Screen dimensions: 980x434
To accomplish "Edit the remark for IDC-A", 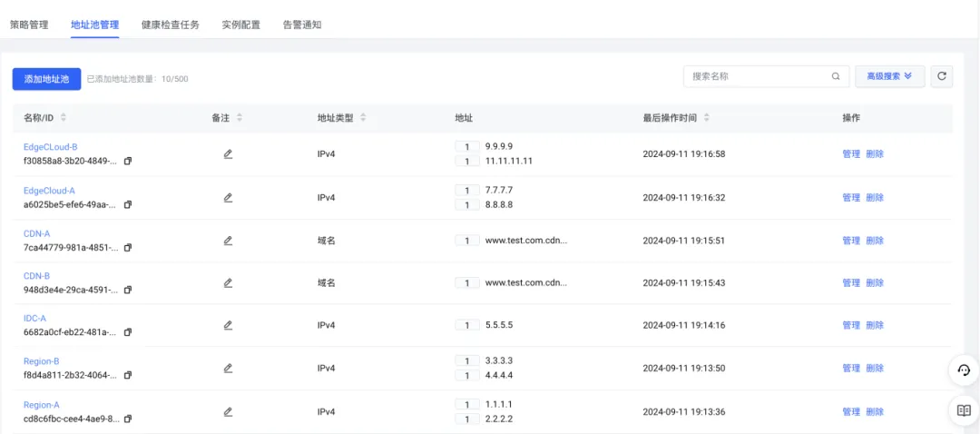I will (x=228, y=325).
